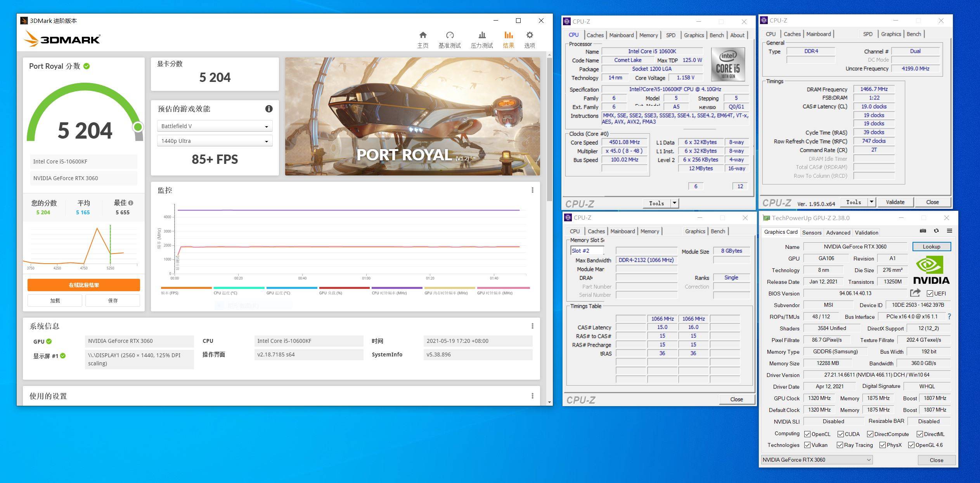
Task: Click the Close button in CPU-Z SPD window
Action: coord(736,399)
